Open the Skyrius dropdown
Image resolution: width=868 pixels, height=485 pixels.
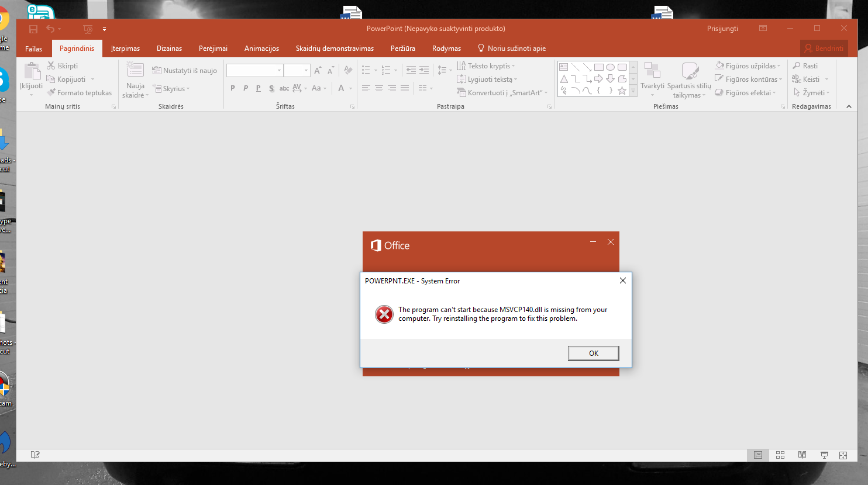tap(171, 89)
